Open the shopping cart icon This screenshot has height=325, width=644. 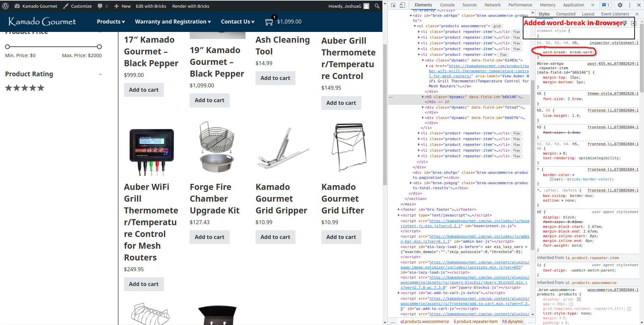tap(269, 22)
